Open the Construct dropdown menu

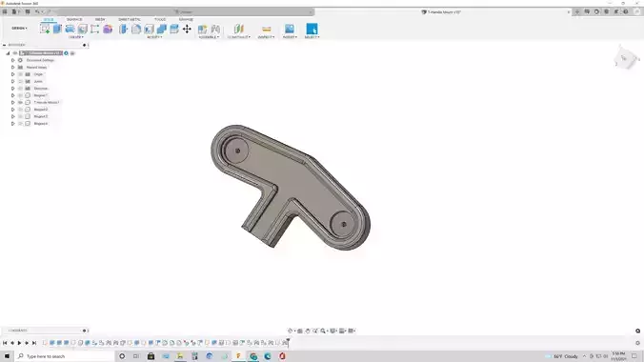[238, 37]
